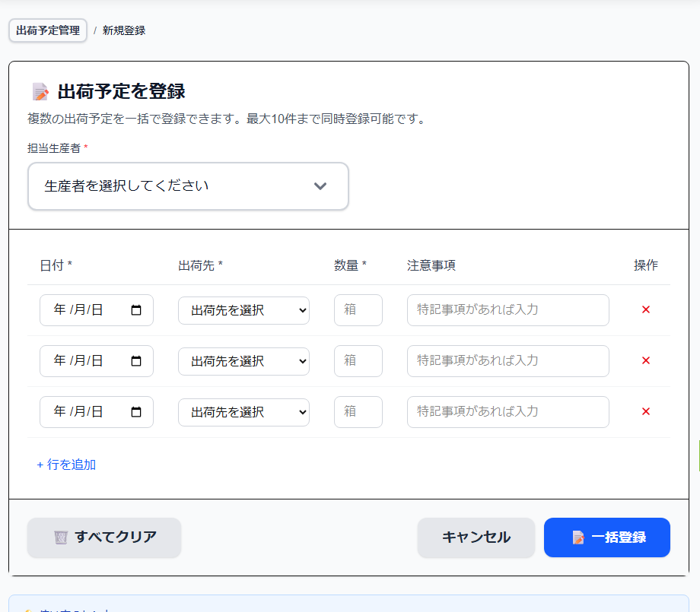Click the second row 注意事項 text field
The image size is (700, 612).
click(508, 361)
